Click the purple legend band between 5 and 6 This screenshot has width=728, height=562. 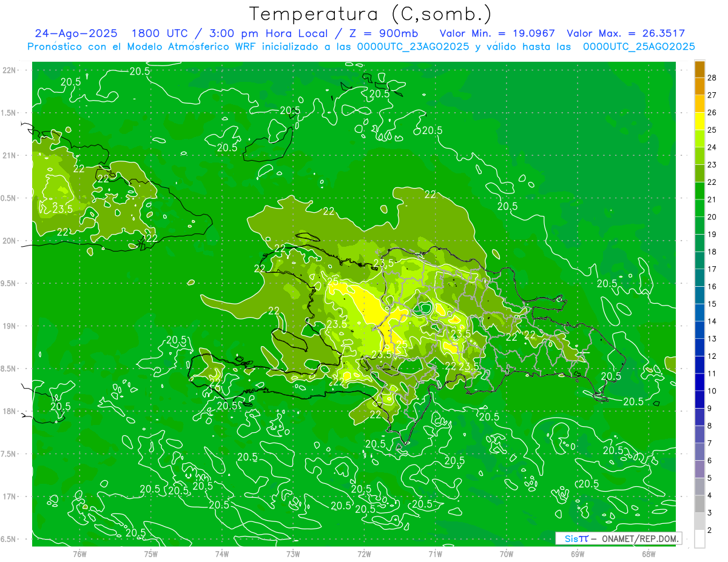pos(699,469)
